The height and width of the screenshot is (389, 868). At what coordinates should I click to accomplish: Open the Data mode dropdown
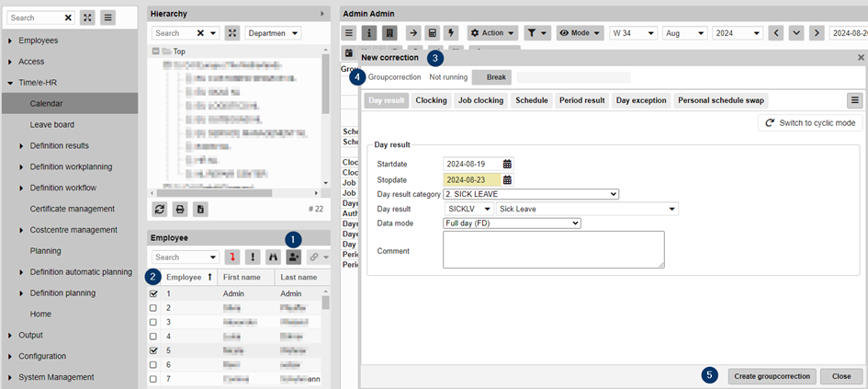point(511,223)
